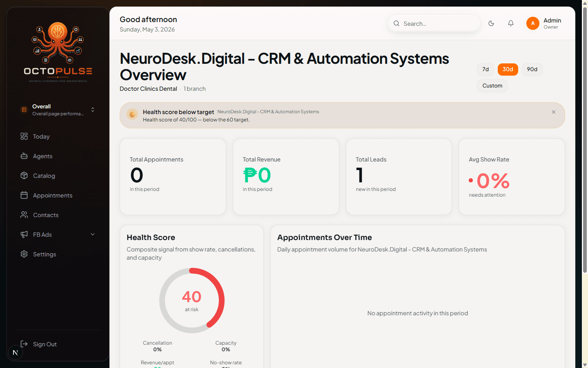Click the Overall workspace grid icon
This screenshot has height=368, width=588.
[24, 110]
